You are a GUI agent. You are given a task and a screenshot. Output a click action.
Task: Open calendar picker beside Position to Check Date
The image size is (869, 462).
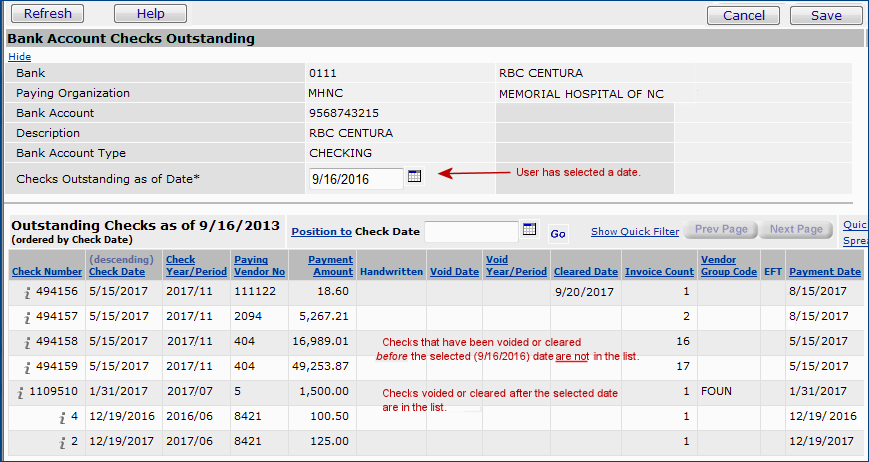530,231
